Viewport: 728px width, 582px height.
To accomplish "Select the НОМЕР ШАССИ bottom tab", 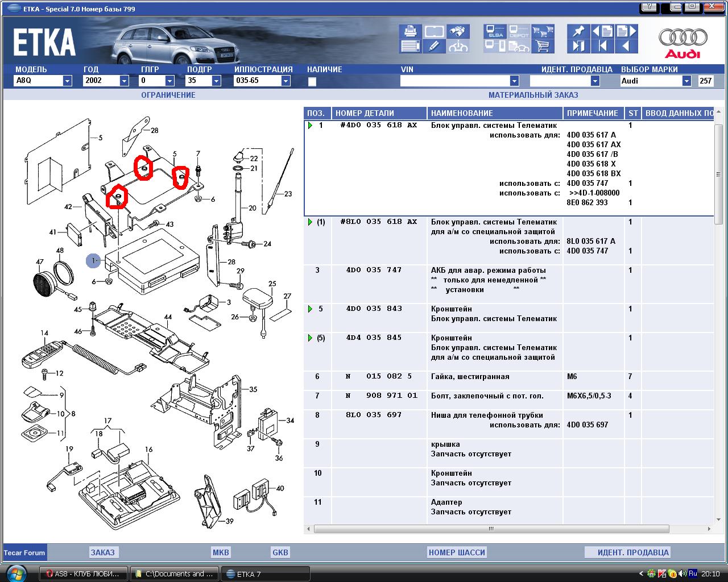I will [x=457, y=552].
